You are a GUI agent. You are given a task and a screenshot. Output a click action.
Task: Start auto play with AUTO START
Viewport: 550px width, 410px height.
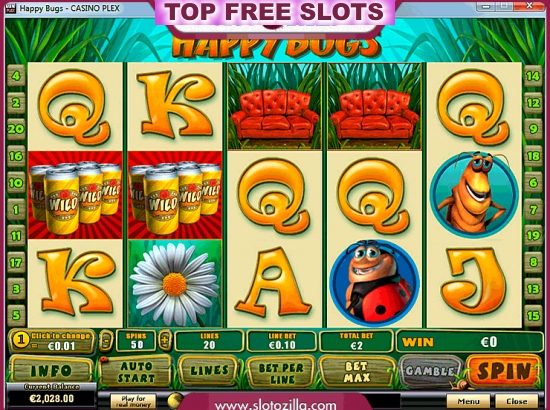136,372
